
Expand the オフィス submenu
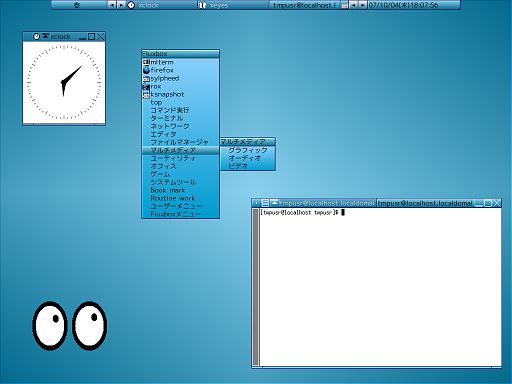(180, 166)
